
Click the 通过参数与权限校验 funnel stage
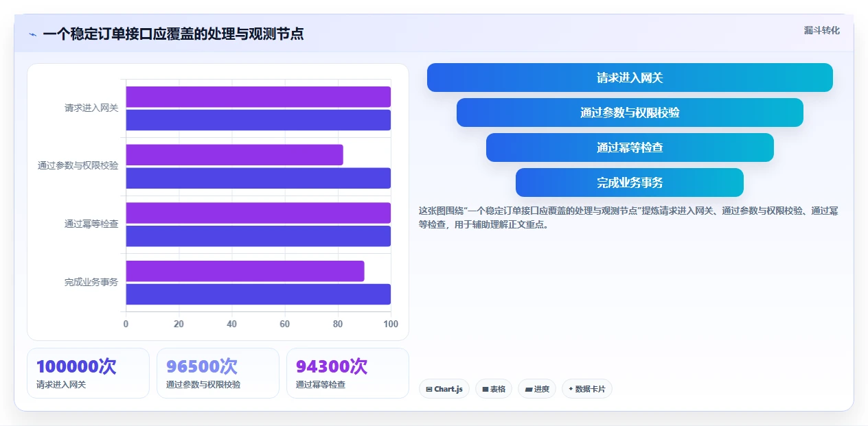pos(630,113)
